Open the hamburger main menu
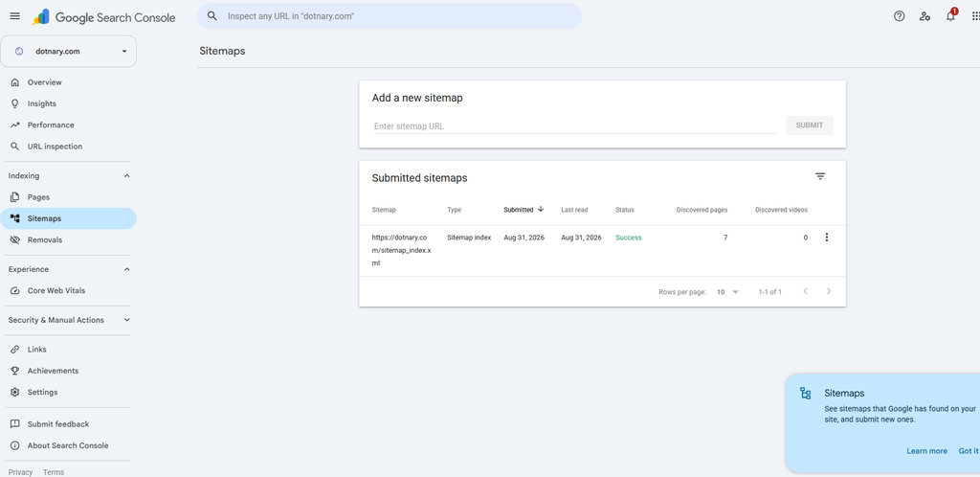 coord(15,16)
